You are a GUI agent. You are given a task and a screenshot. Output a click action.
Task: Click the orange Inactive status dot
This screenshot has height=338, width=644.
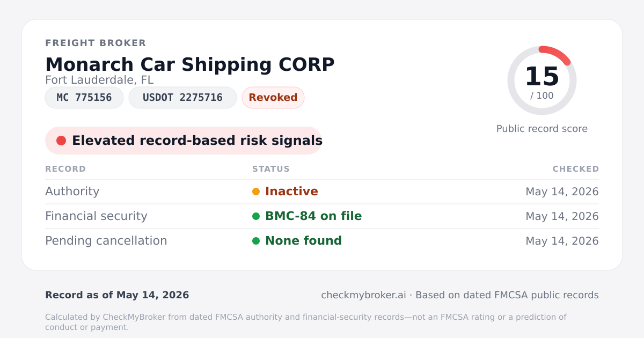coord(256,192)
